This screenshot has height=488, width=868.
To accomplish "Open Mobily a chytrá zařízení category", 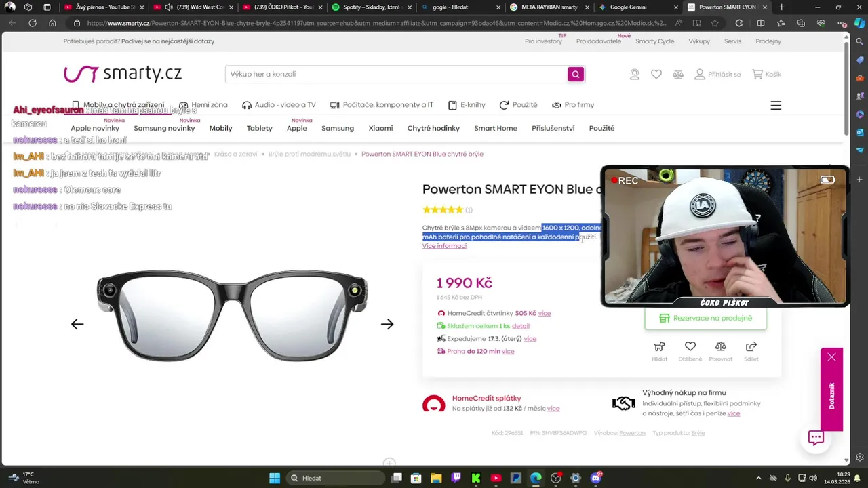I will click(x=118, y=105).
